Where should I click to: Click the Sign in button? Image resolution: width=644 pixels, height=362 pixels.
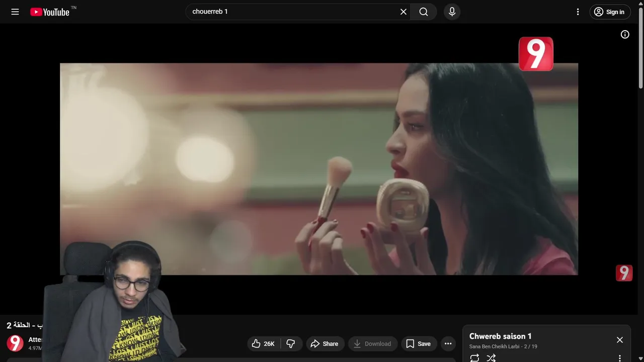click(x=610, y=12)
